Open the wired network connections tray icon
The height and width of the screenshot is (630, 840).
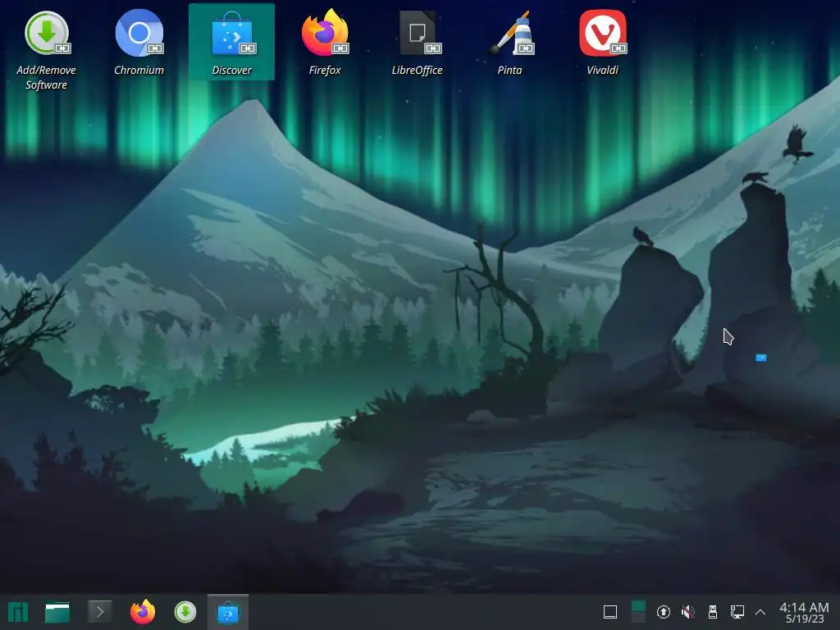point(737,612)
